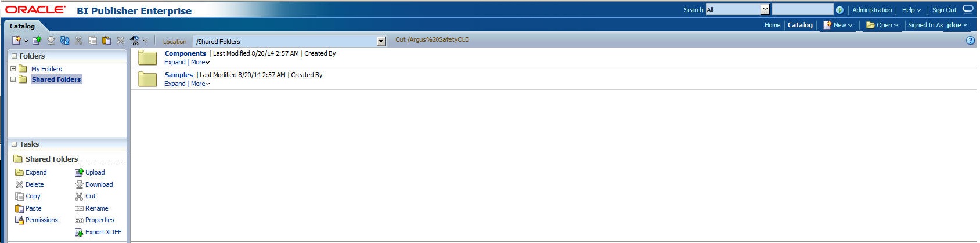This screenshot has height=243, width=980.
Task: Click the Components folder icon
Action: click(x=147, y=57)
